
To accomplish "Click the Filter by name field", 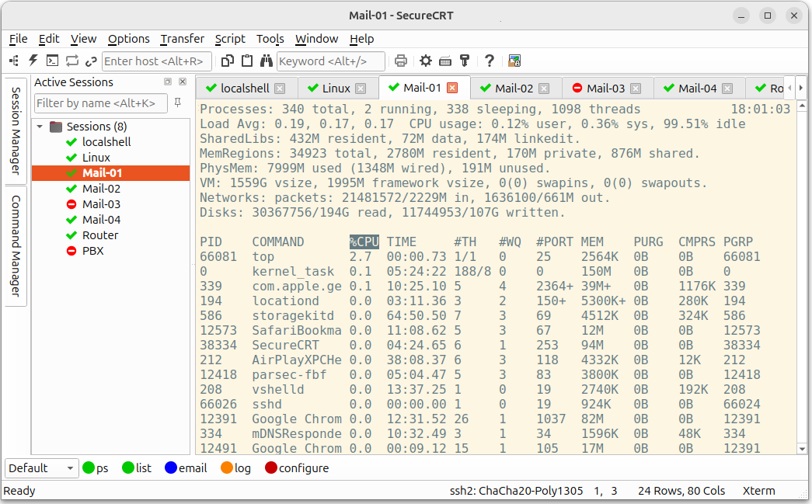I will [x=100, y=103].
